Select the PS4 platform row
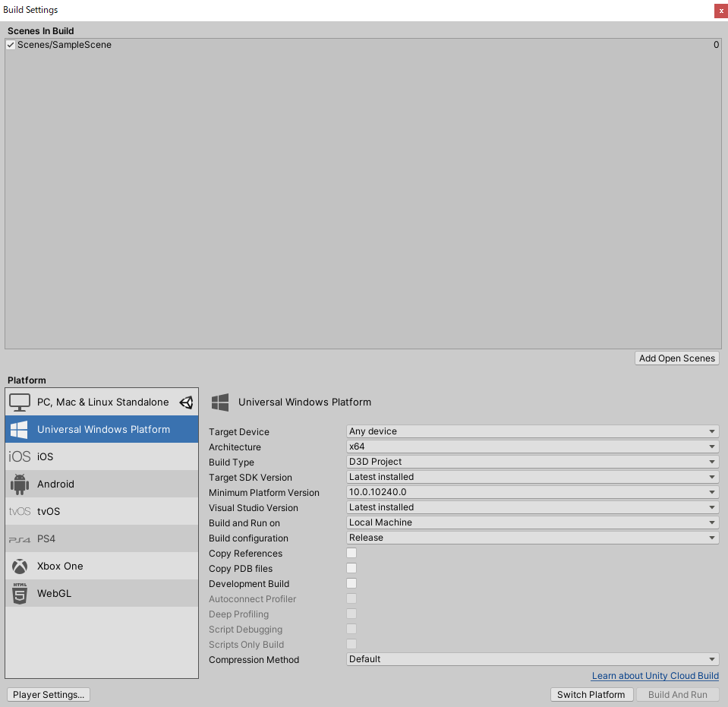Image resolution: width=728 pixels, height=707 pixels. [102, 539]
